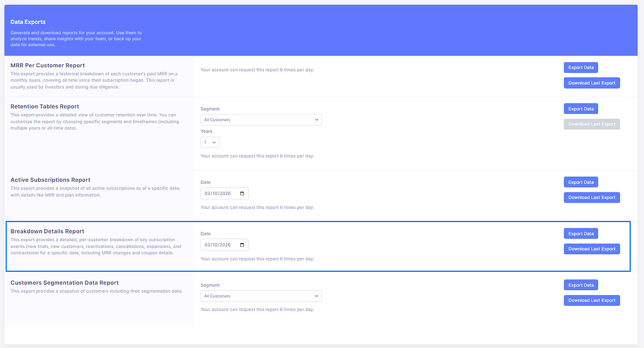The width and height of the screenshot is (644, 348).
Task: Open the Years dropdown showing 1
Action: [209, 142]
